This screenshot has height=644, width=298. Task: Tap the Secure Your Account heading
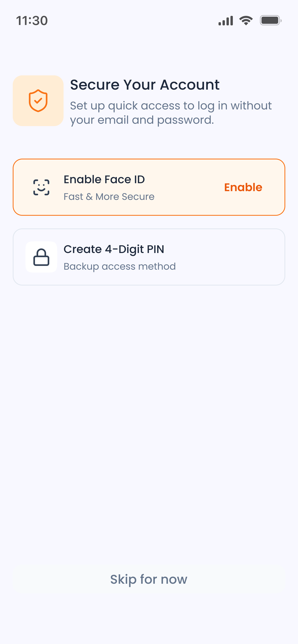pyautogui.click(x=145, y=85)
